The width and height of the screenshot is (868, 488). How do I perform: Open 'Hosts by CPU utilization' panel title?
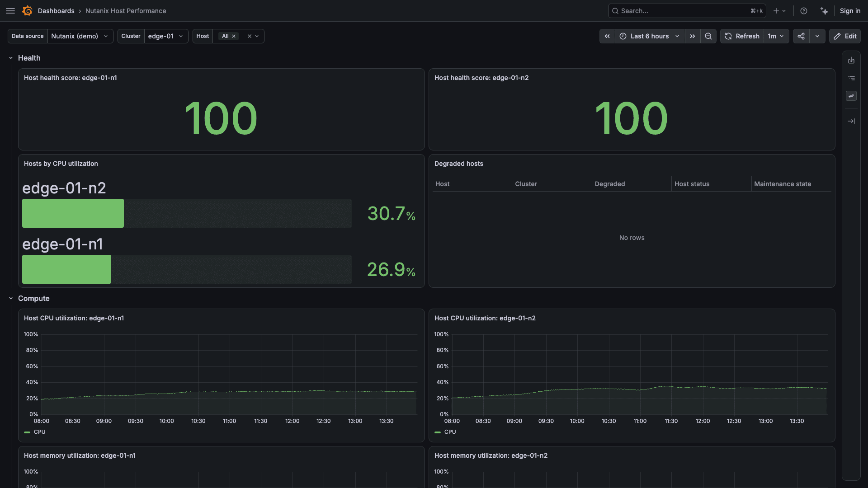coord(61,164)
